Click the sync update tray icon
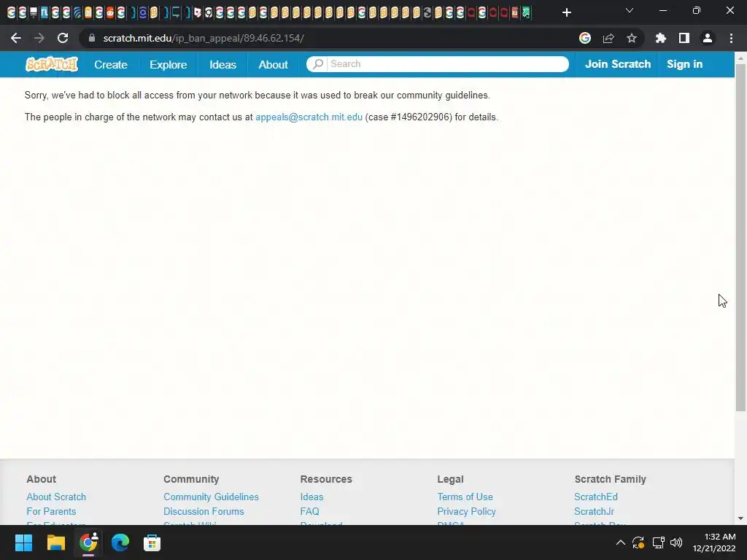Image resolution: width=747 pixels, height=560 pixels. coord(638,542)
